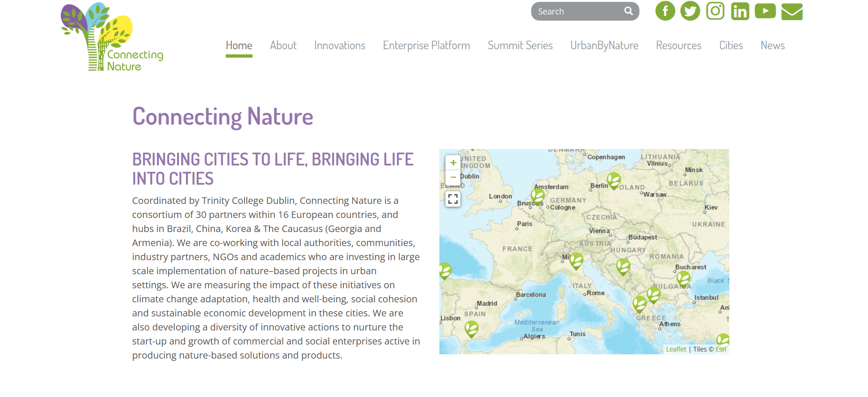Open the Esri tiles link

[720, 349]
